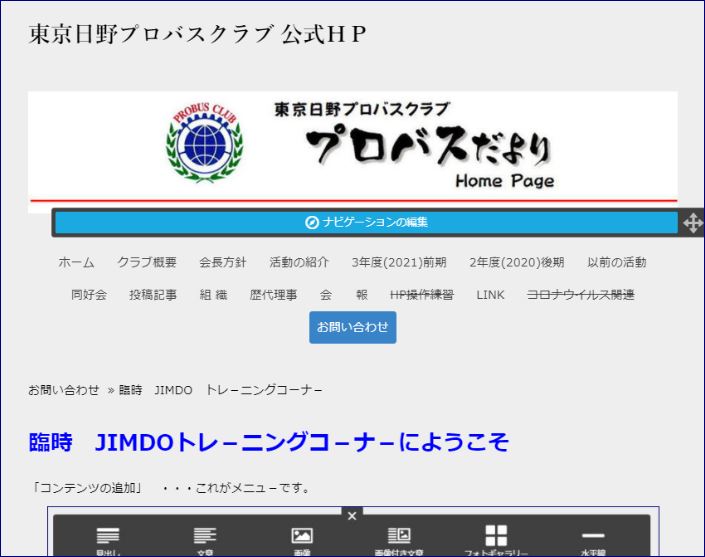Viewport: 705px width, 557px height.
Task: Open 3年度(2021)前期 navigation item
Action: tap(399, 262)
